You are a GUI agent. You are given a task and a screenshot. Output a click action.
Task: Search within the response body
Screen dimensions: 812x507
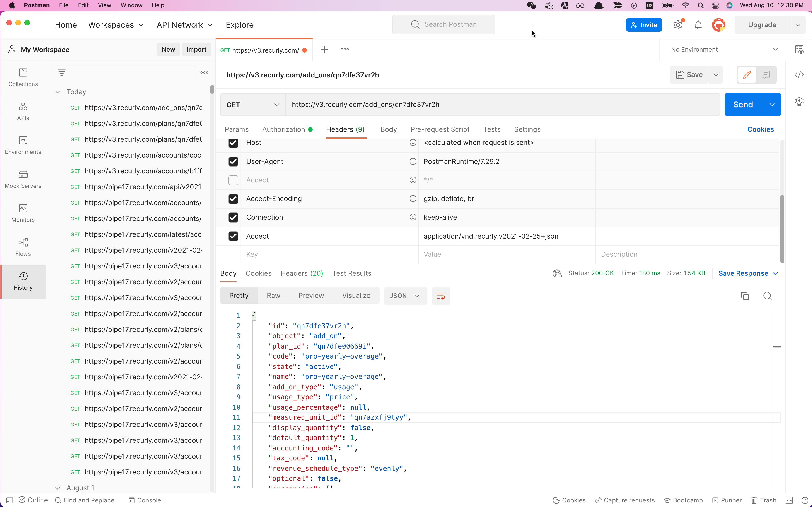click(x=767, y=296)
